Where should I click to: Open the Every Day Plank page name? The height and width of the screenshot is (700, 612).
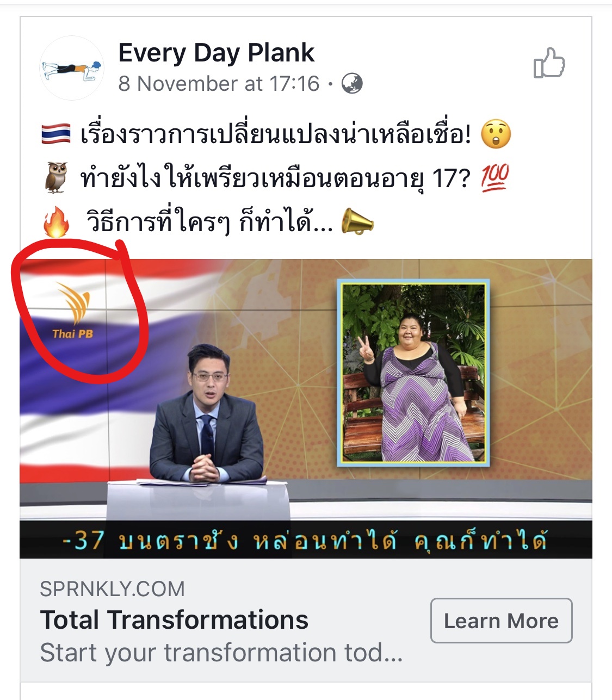pyautogui.click(x=217, y=53)
